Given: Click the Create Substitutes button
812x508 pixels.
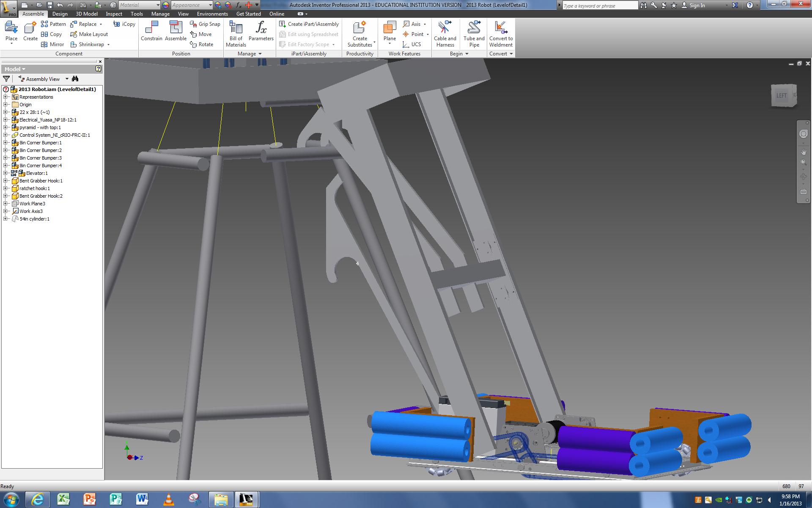Looking at the screenshot, I should (360, 34).
